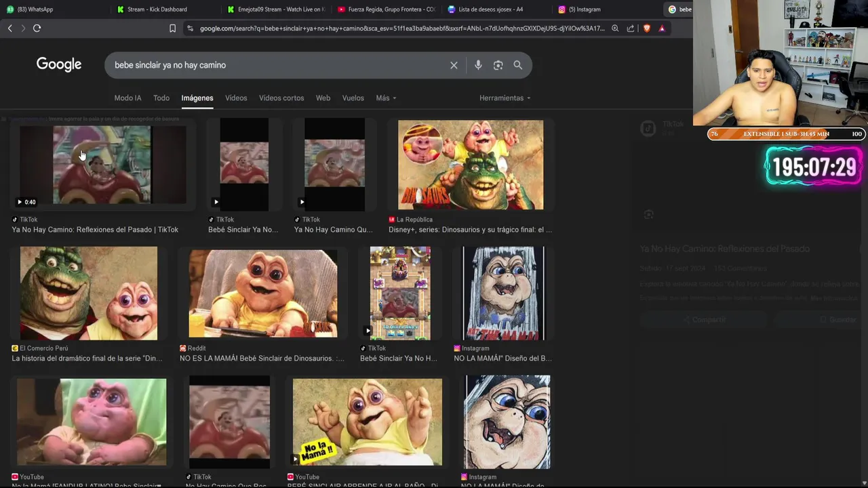Image resolution: width=868 pixels, height=488 pixels.
Task: Click the search query input field
Action: pyautogui.click(x=278, y=65)
